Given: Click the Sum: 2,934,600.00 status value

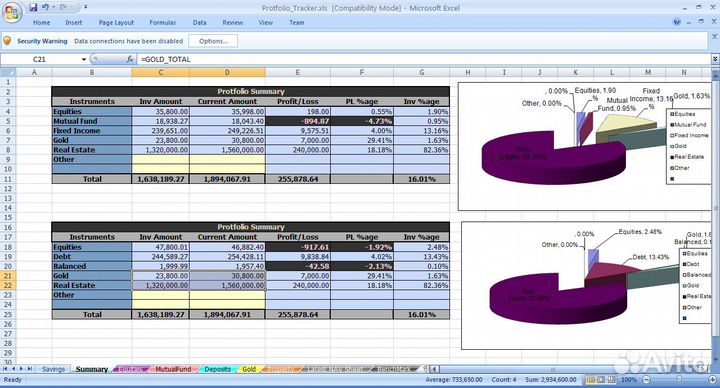Looking at the screenshot, I should (551, 380).
